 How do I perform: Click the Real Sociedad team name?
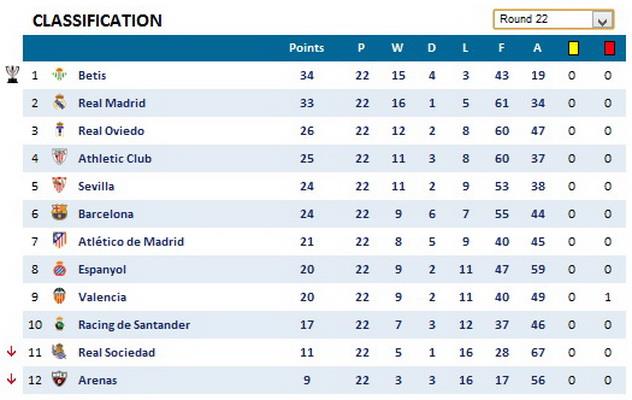(116, 352)
